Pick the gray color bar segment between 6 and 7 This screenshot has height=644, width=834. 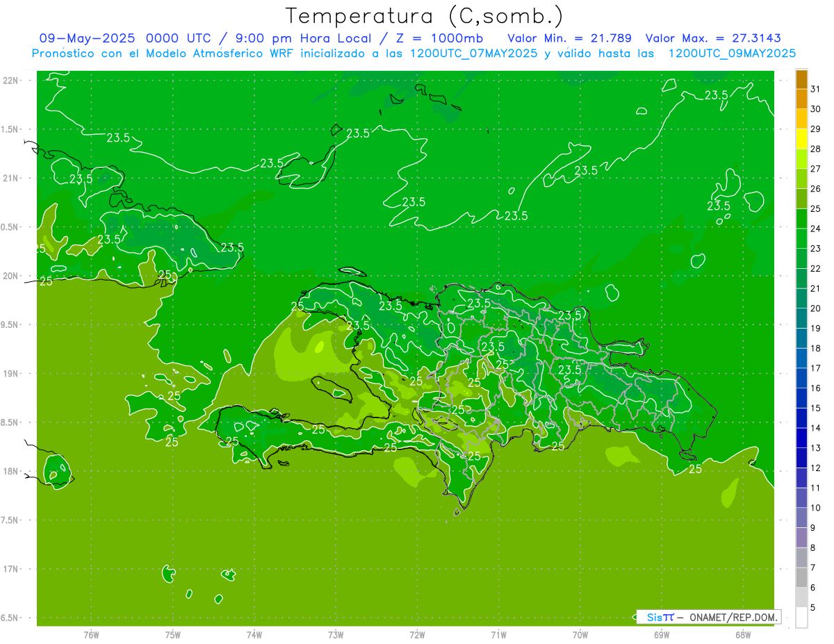coord(801,577)
